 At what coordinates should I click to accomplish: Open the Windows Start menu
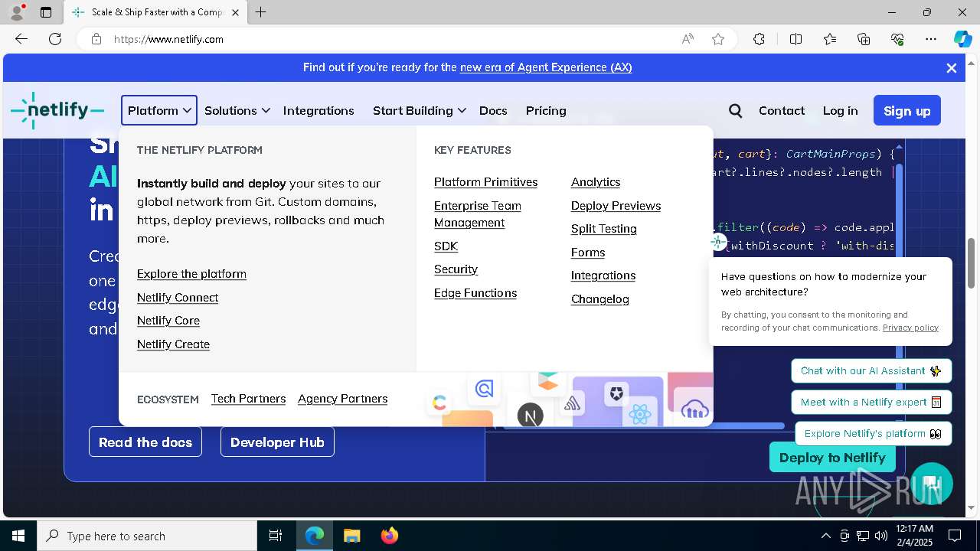point(18,536)
